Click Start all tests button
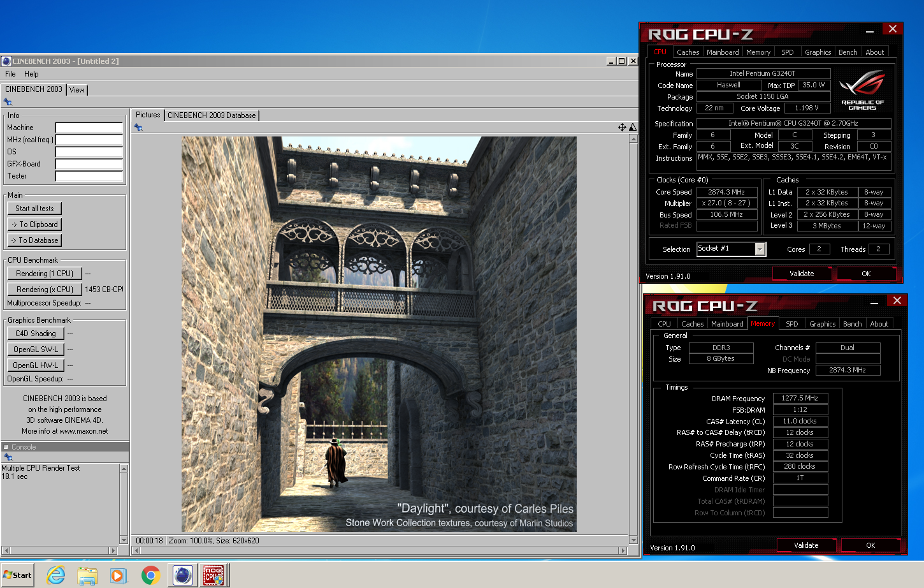Viewport: 924px width, 588px height. (x=34, y=209)
